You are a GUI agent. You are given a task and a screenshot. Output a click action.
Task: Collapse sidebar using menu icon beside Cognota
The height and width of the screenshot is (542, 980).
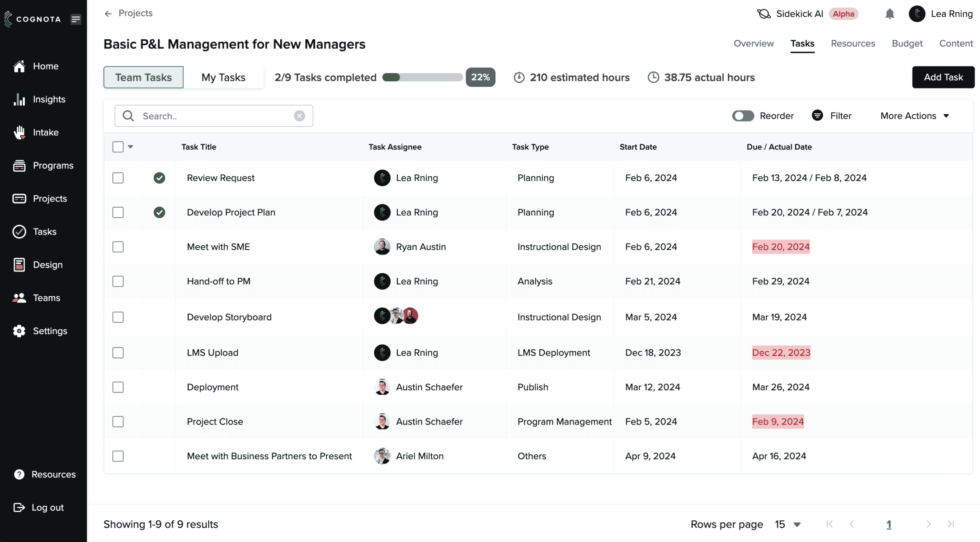tap(76, 19)
